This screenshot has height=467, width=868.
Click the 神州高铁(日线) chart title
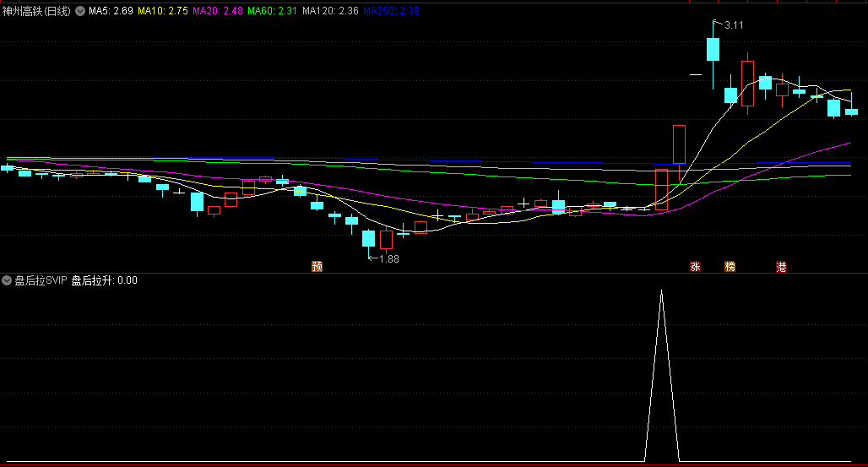click(x=36, y=10)
